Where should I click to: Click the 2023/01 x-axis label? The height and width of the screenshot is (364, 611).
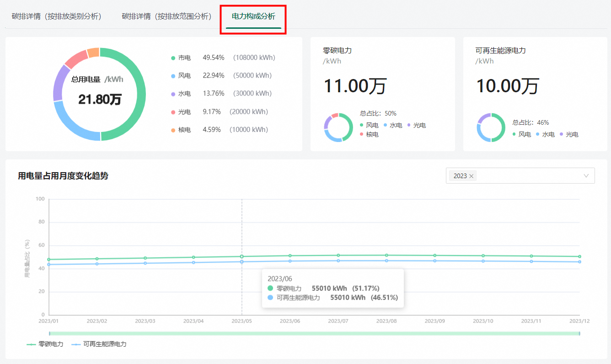pos(48,322)
